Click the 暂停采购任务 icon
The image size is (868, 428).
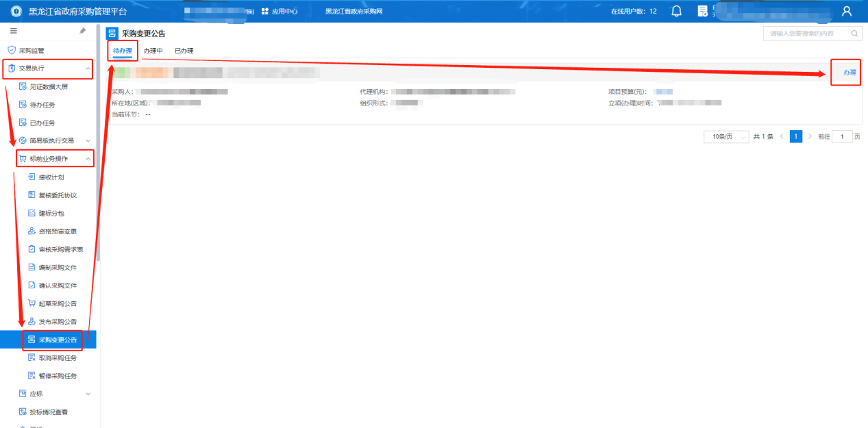point(32,375)
